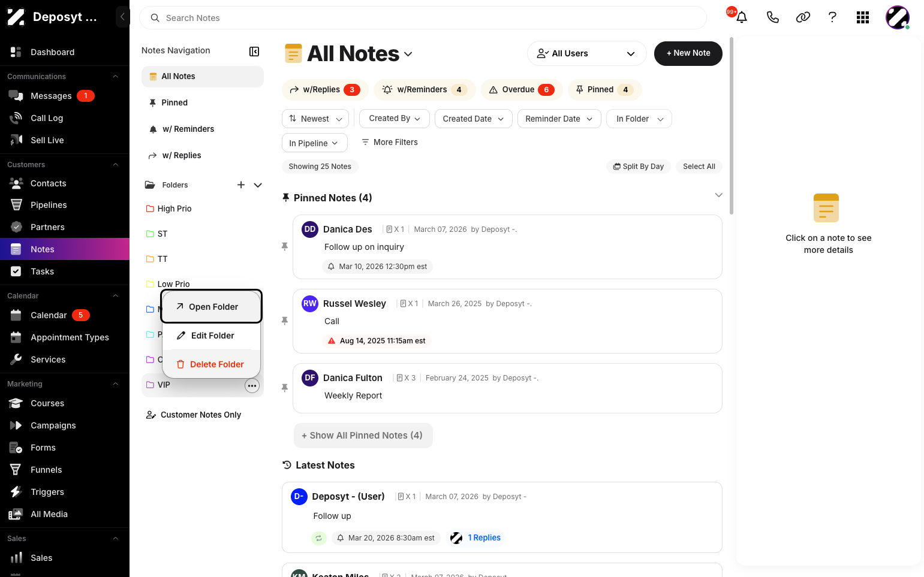Toggle Split By Day view
Image resolution: width=924 pixels, height=577 pixels.
639,167
